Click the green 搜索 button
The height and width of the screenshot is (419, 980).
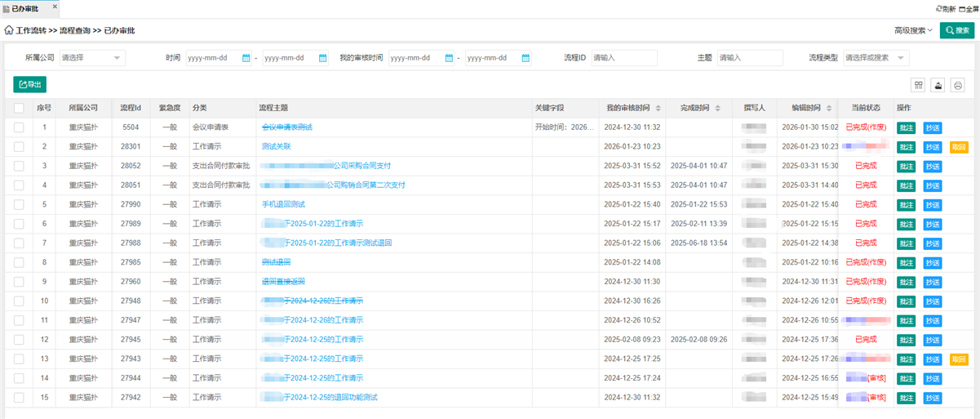coord(957,30)
